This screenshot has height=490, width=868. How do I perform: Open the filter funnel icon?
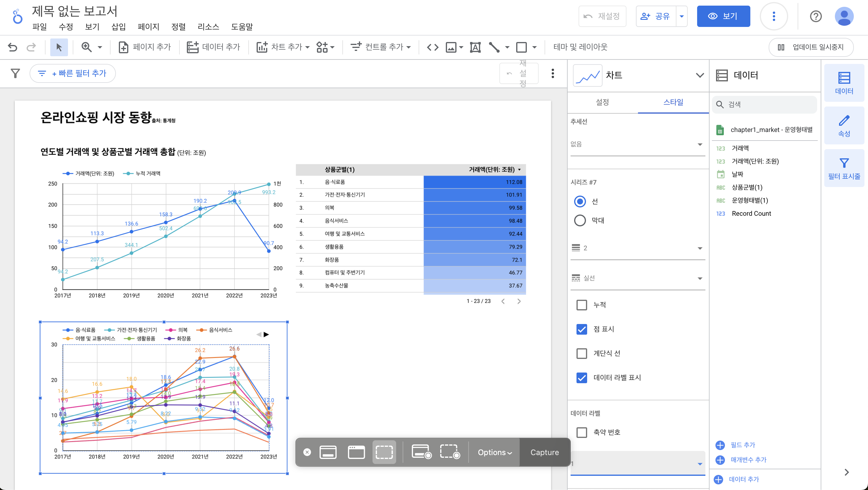coord(15,73)
